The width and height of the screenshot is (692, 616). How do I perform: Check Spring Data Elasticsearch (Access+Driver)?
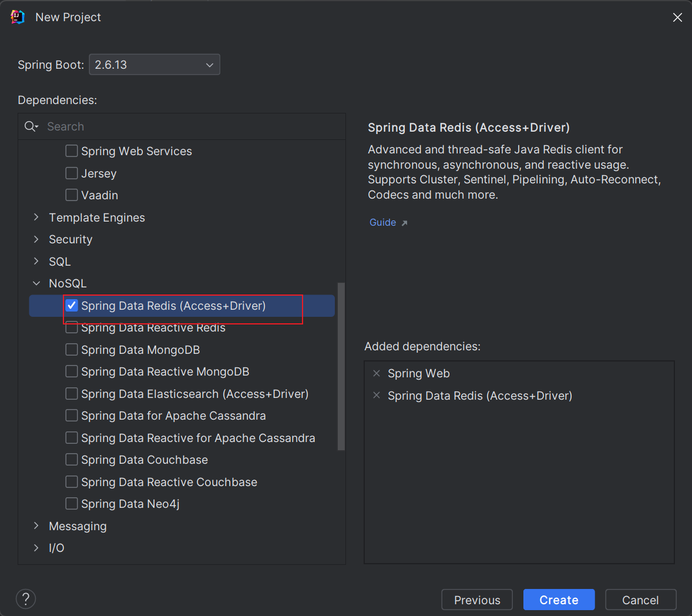click(72, 394)
